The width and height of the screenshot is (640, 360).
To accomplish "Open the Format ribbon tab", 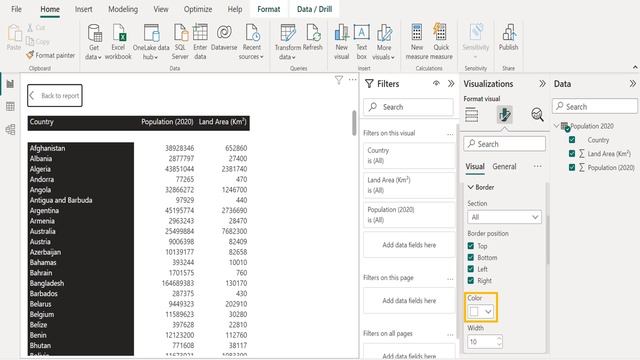I will click(269, 9).
